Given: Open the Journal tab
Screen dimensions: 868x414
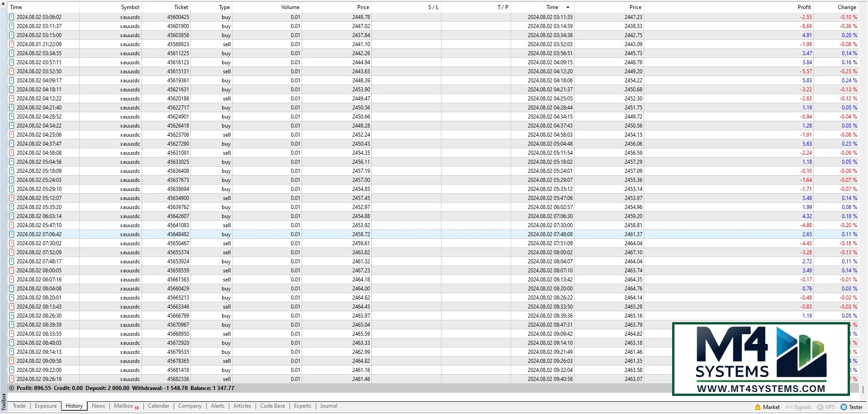Looking at the screenshot, I should (x=328, y=406).
